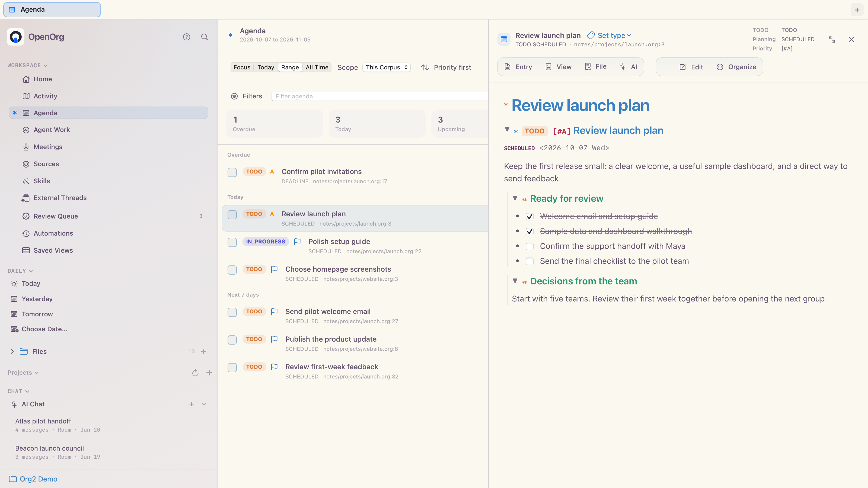The width and height of the screenshot is (868, 488).
Task: Select the Entry tab
Action: pyautogui.click(x=518, y=67)
